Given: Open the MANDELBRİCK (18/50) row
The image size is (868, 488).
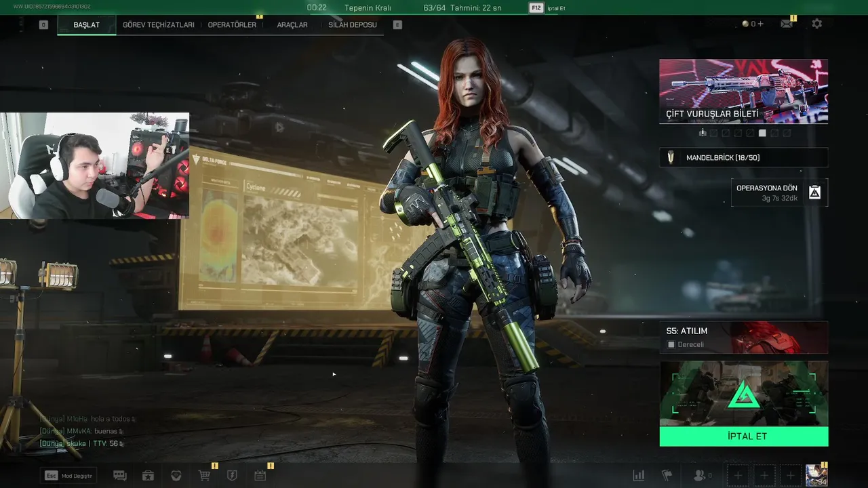Looking at the screenshot, I should tap(743, 158).
